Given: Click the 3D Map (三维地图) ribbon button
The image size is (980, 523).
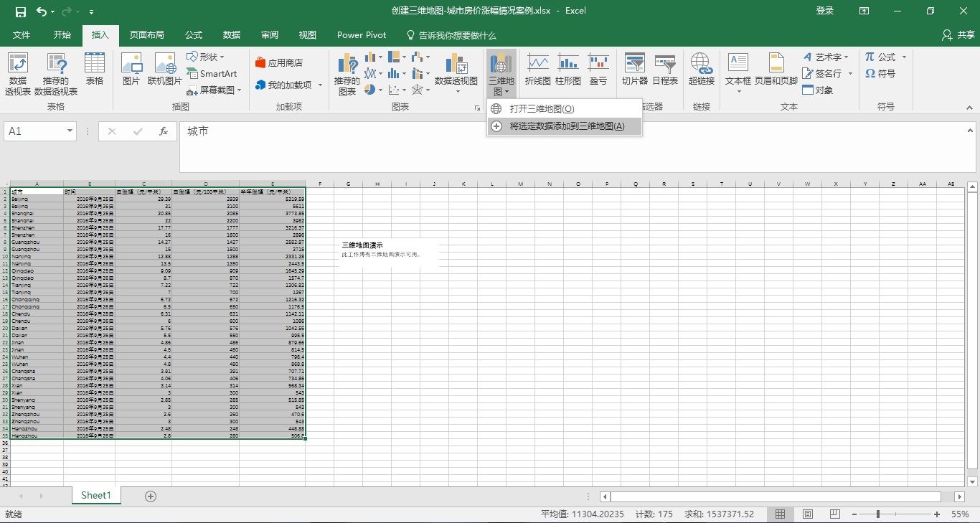Looking at the screenshot, I should [x=501, y=74].
